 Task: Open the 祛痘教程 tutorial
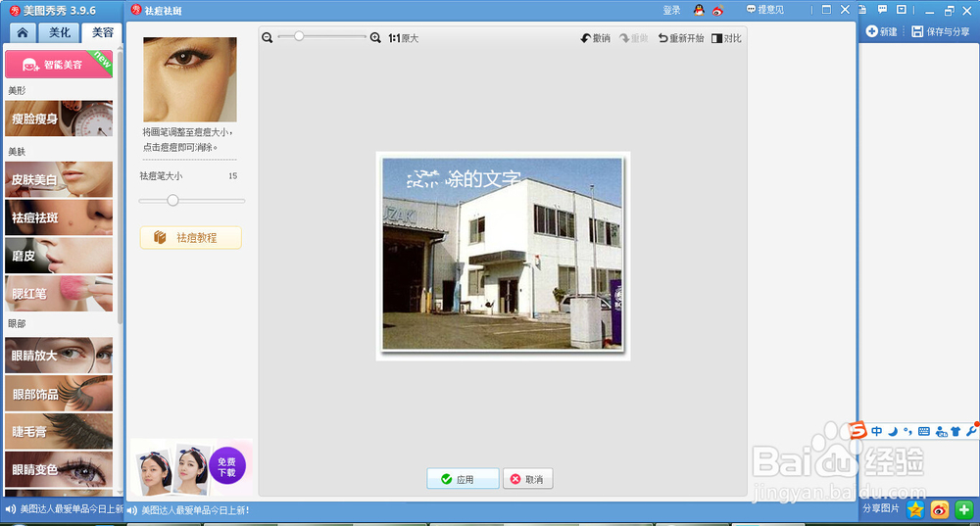(x=191, y=237)
